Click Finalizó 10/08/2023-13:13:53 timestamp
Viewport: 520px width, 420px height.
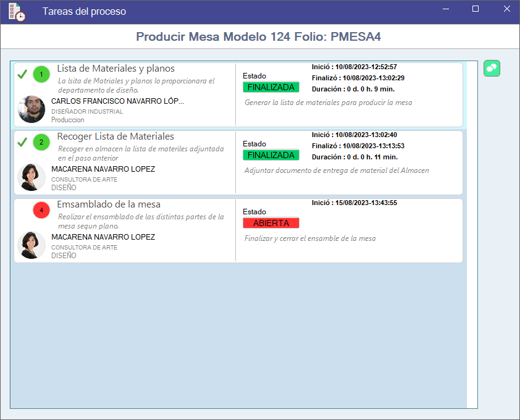[x=358, y=146]
